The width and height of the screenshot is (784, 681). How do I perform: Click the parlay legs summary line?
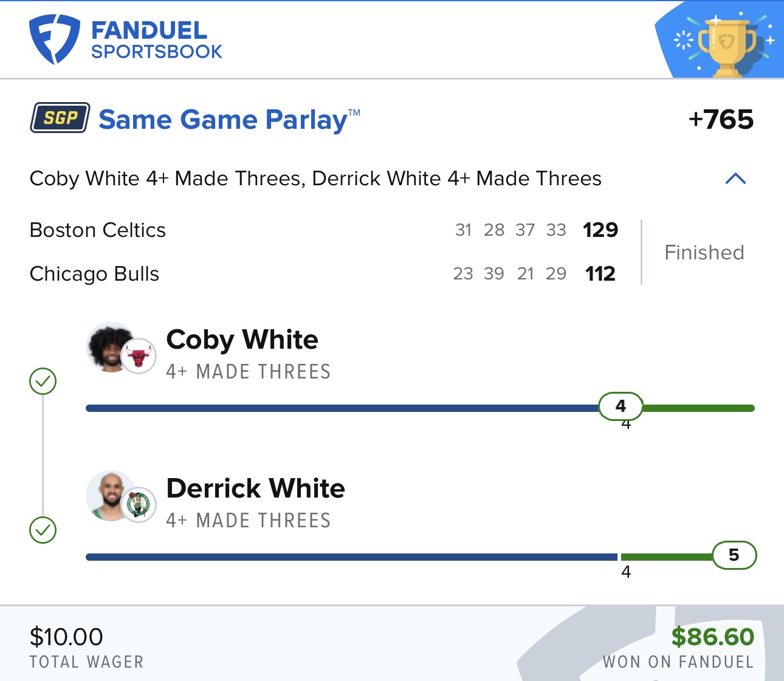(315, 179)
